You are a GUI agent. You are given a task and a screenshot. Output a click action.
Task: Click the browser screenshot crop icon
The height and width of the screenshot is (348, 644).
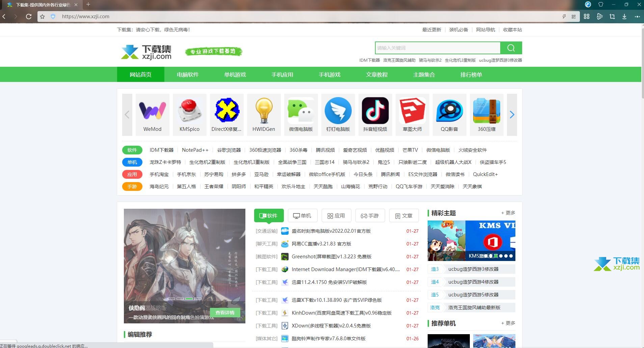click(x=612, y=17)
